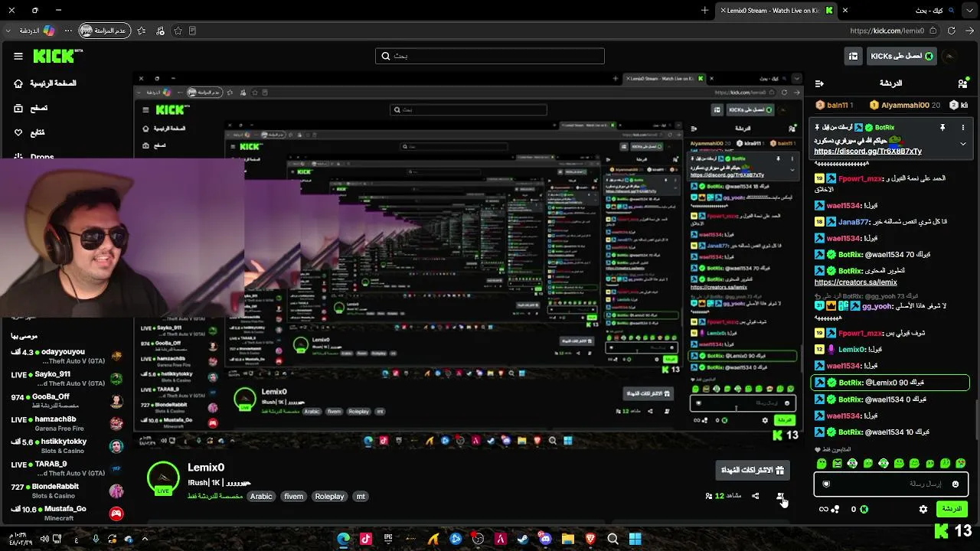Open the discord.gg invite link in chat
This screenshot has height=551, width=980.
pos(867,152)
